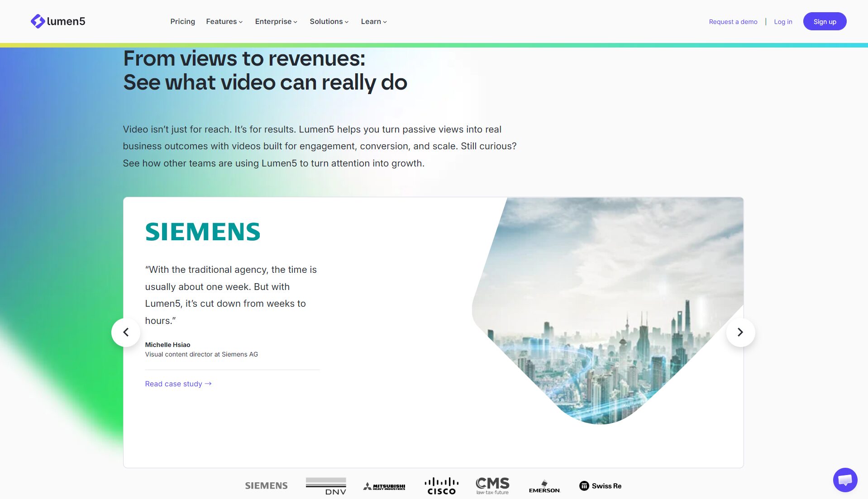Image resolution: width=868 pixels, height=499 pixels.
Task: Select the DNV logo in the carousel strip
Action: (326, 486)
